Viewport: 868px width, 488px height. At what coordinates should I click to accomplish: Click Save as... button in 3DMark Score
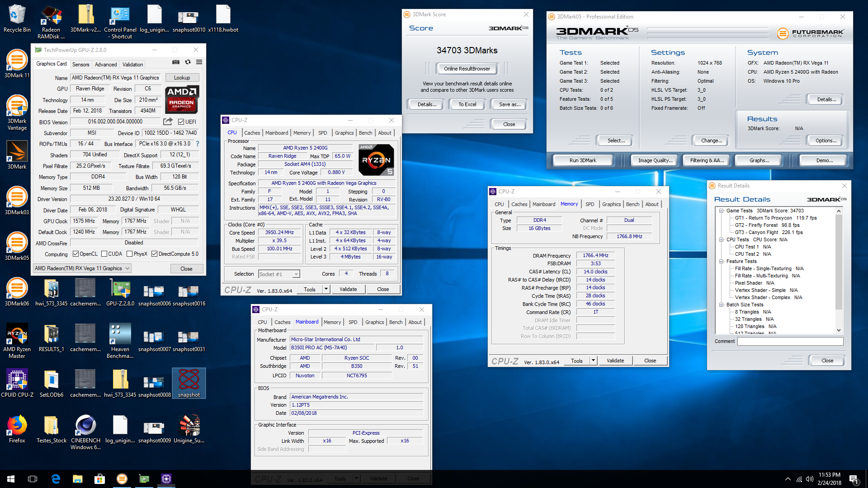509,104
